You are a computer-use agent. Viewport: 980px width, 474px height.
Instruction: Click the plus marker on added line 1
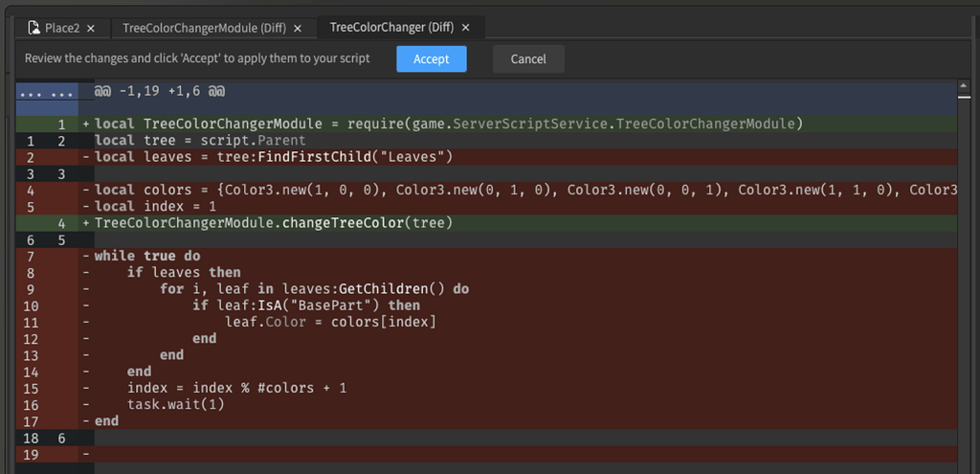[86, 124]
